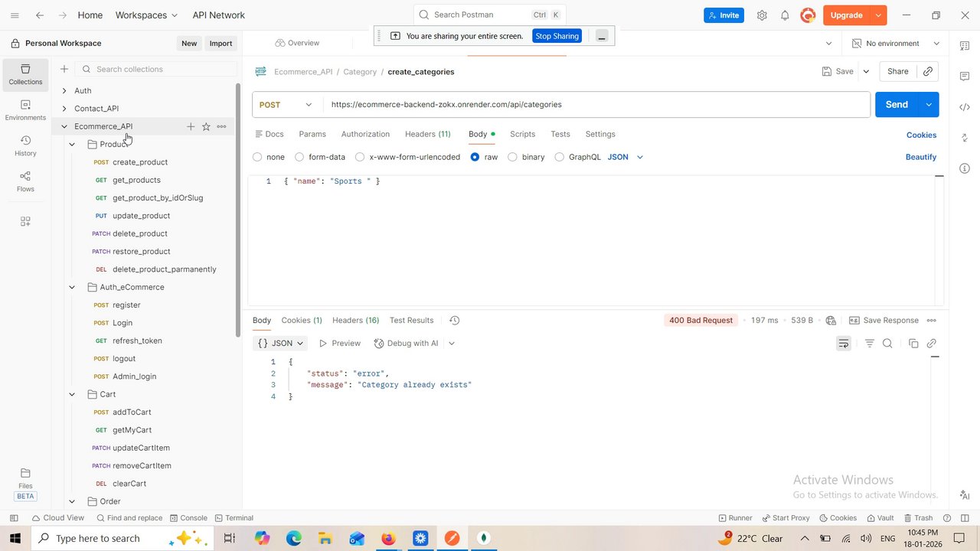Open response history clock icon

tap(454, 321)
